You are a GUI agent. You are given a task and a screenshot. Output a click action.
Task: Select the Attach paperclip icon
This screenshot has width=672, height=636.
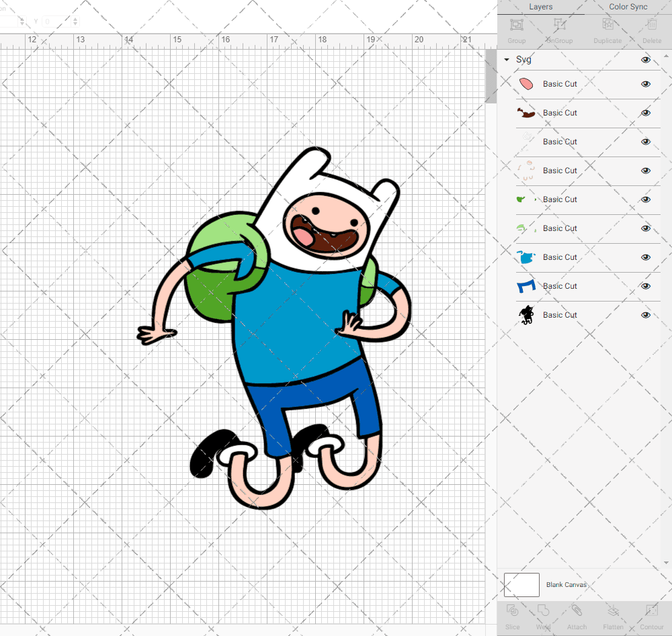pos(577,610)
